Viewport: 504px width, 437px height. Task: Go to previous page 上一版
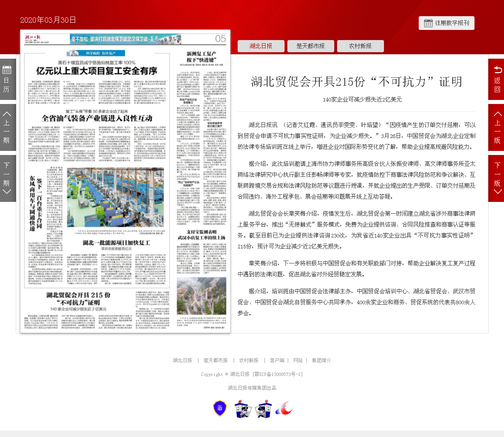click(x=497, y=127)
